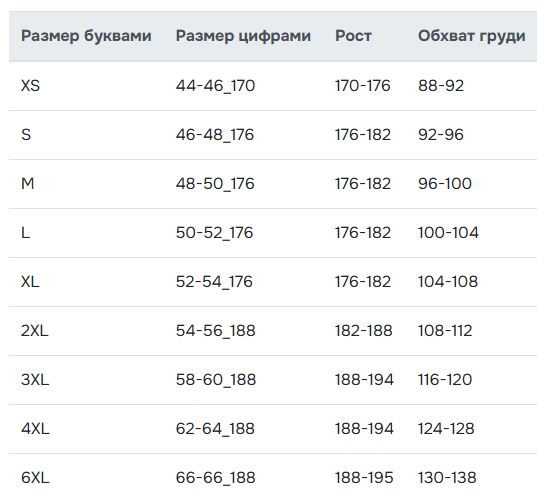Select the 2XL size row label
Viewport: 537px width, 502px height.
pos(34,330)
